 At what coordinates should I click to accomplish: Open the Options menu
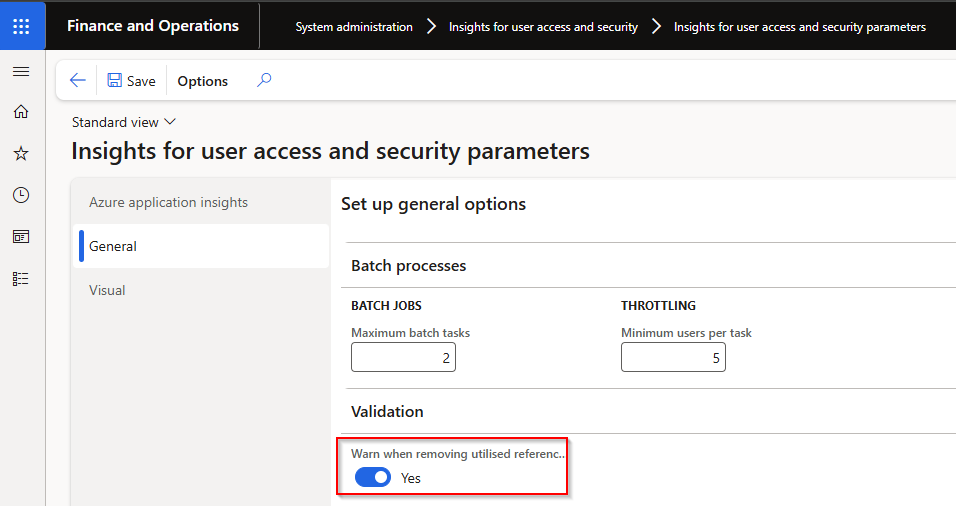click(x=203, y=81)
